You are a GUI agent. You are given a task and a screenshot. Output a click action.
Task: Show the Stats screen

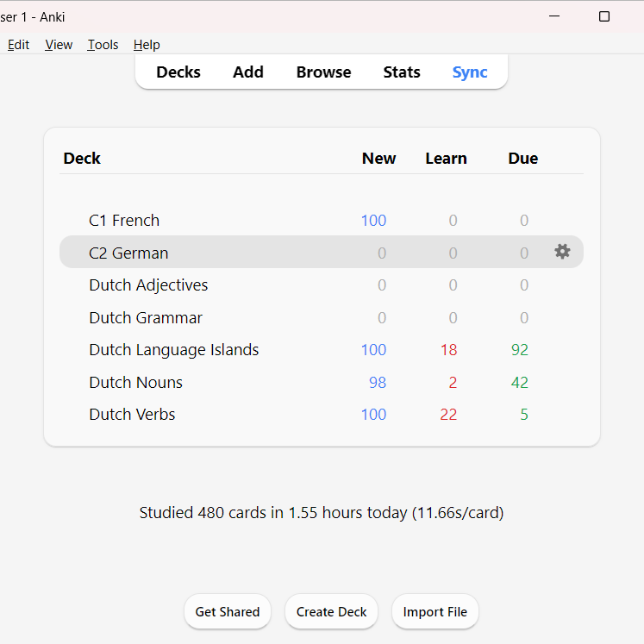(402, 72)
